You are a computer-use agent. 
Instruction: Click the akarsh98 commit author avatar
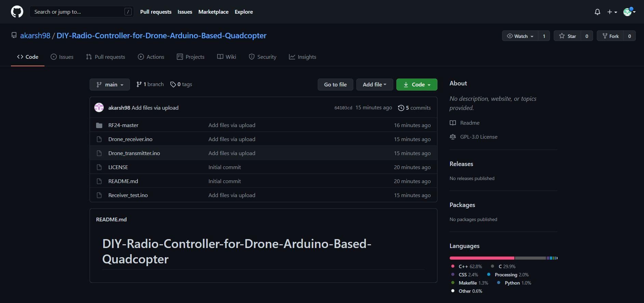[99, 108]
